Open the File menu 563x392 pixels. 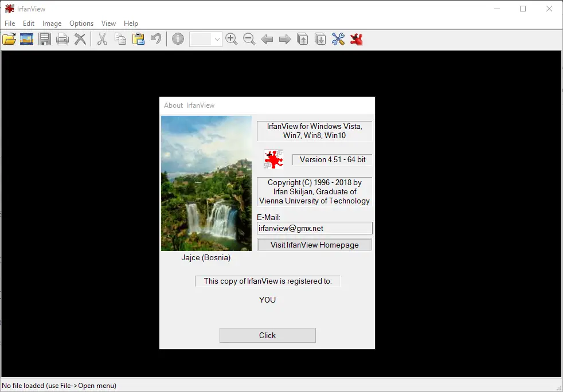click(10, 23)
